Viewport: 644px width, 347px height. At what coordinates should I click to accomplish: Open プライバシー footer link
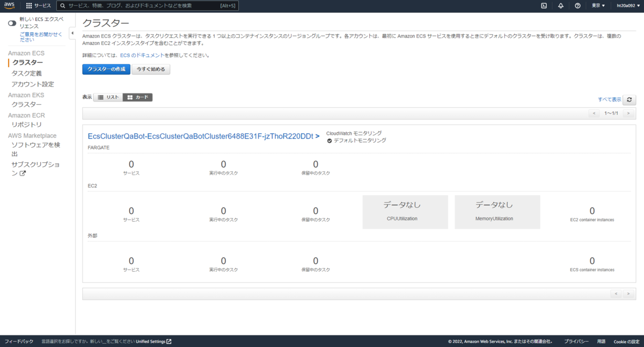point(576,342)
